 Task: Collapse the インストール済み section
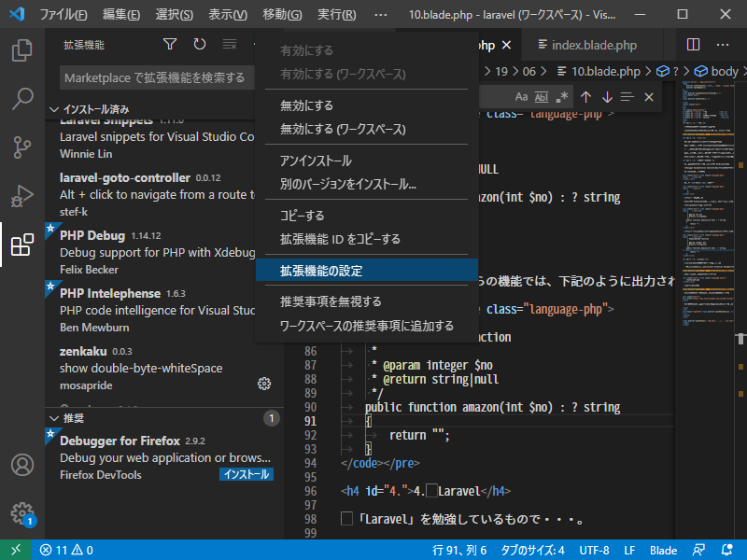tap(54, 109)
